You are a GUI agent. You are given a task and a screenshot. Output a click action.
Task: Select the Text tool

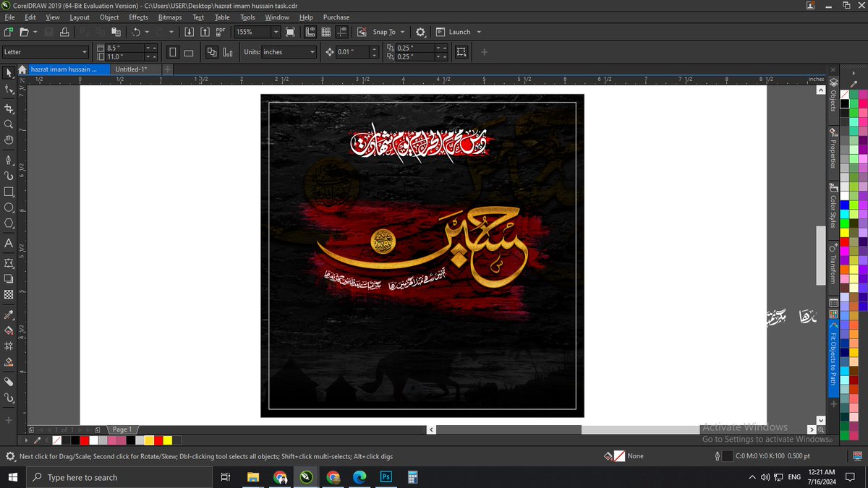point(9,244)
